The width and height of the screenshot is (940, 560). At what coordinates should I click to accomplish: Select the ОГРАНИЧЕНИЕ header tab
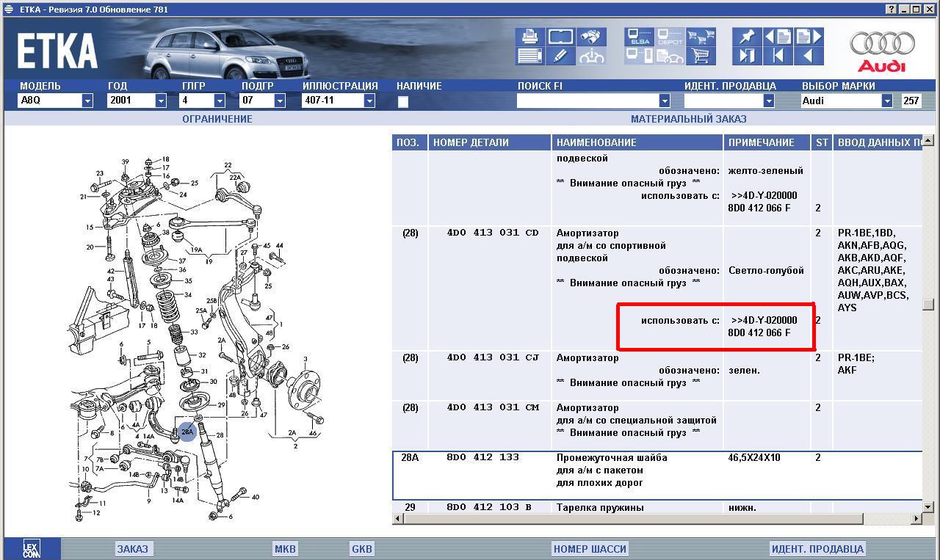(217, 119)
